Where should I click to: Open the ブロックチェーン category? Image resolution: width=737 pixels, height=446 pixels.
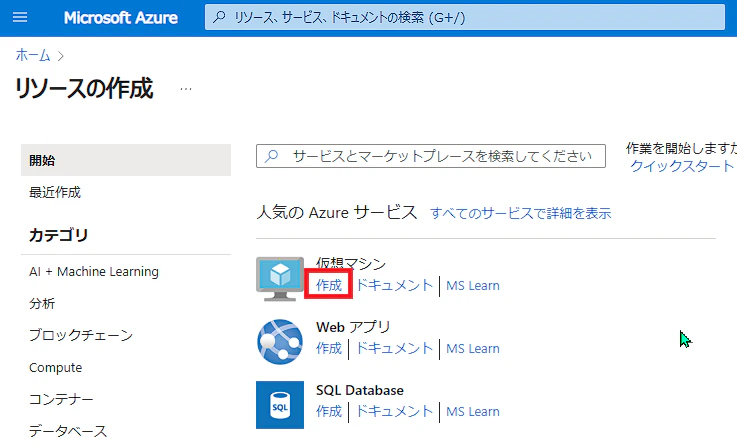(x=81, y=335)
